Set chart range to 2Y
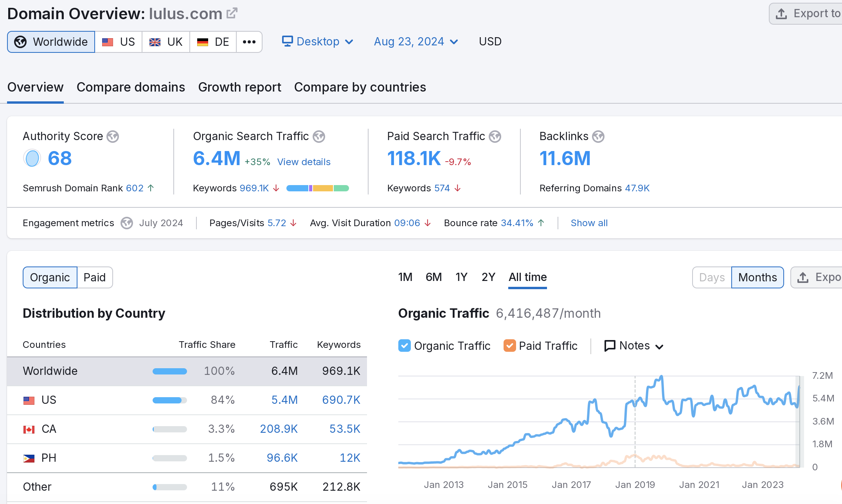 (488, 277)
